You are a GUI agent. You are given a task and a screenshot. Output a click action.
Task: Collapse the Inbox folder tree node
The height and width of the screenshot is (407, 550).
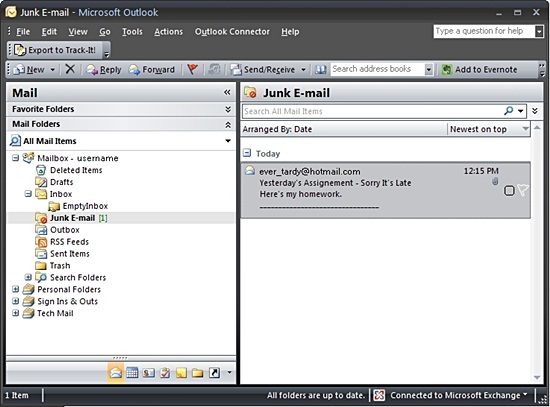pyautogui.click(x=28, y=194)
